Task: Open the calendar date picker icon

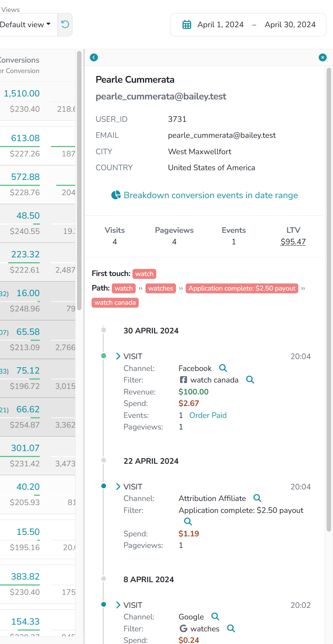Action: [x=187, y=25]
